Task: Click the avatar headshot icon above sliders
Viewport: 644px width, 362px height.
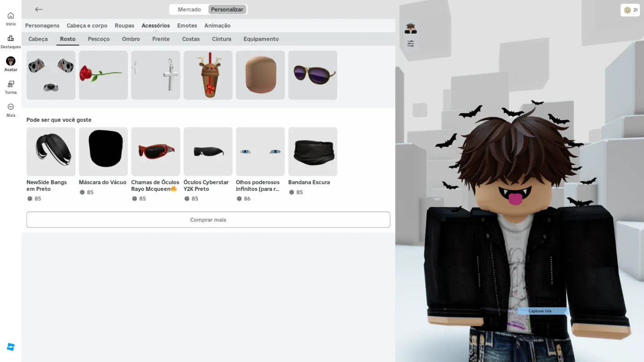Action: (411, 29)
